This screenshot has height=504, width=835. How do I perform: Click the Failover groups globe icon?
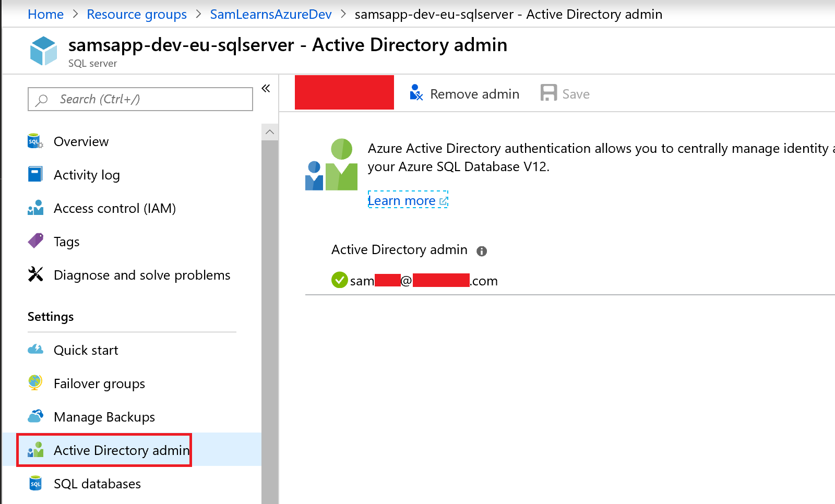pyautogui.click(x=35, y=383)
